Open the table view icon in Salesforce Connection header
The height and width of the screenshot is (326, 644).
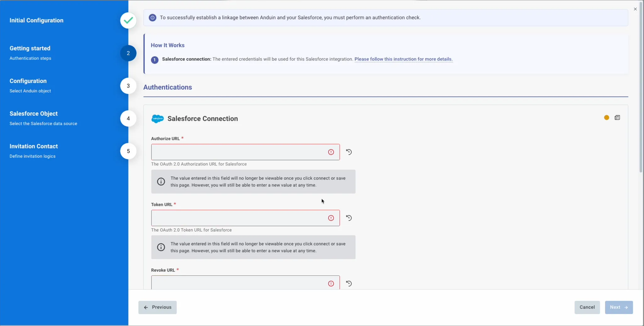(x=617, y=117)
